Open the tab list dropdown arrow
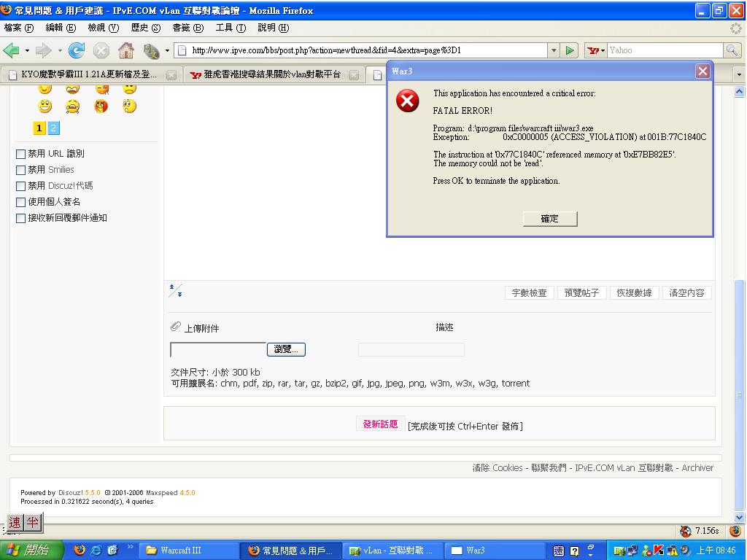 pyautogui.click(x=739, y=74)
